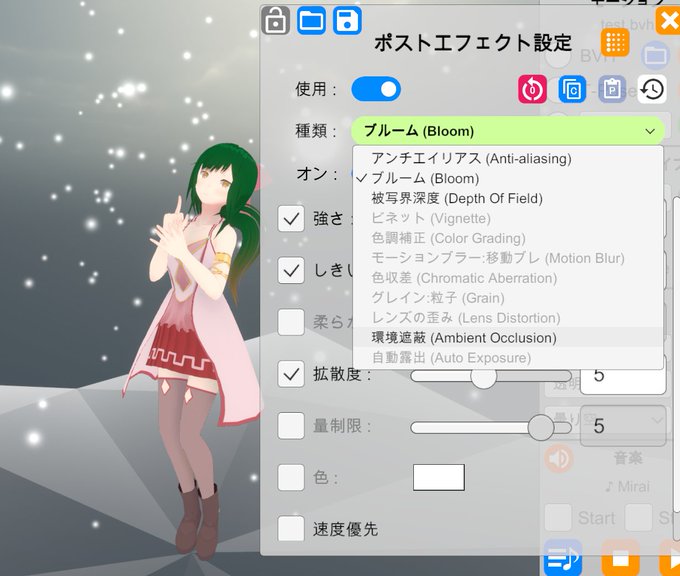680x576 pixels.
Task: Click the orange stop button
Action: click(620, 558)
